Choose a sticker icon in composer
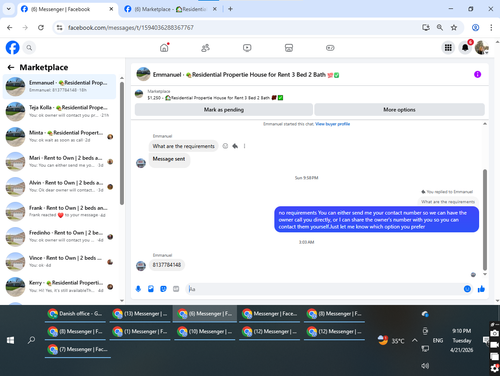 (163, 289)
